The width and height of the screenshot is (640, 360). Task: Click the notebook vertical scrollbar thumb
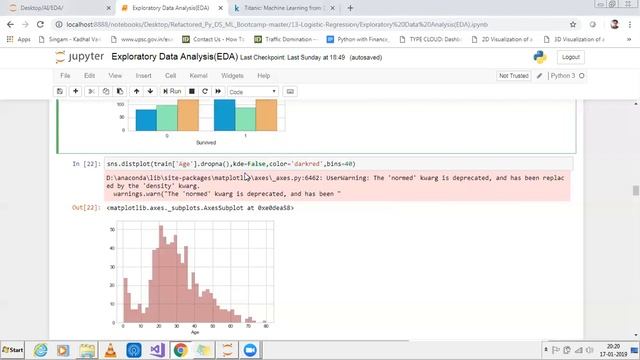pyautogui.click(x=636, y=191)
